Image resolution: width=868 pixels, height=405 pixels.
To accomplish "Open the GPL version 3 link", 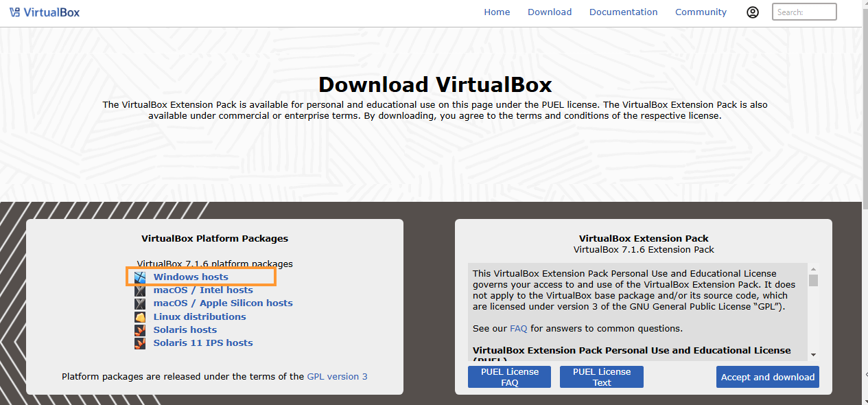I will click(337, 377).
